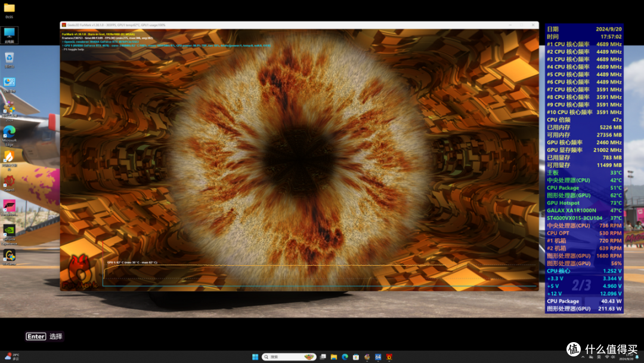Open Microsoft Store from taskbar
The image size is (644, 363).
tap(355, 357)
